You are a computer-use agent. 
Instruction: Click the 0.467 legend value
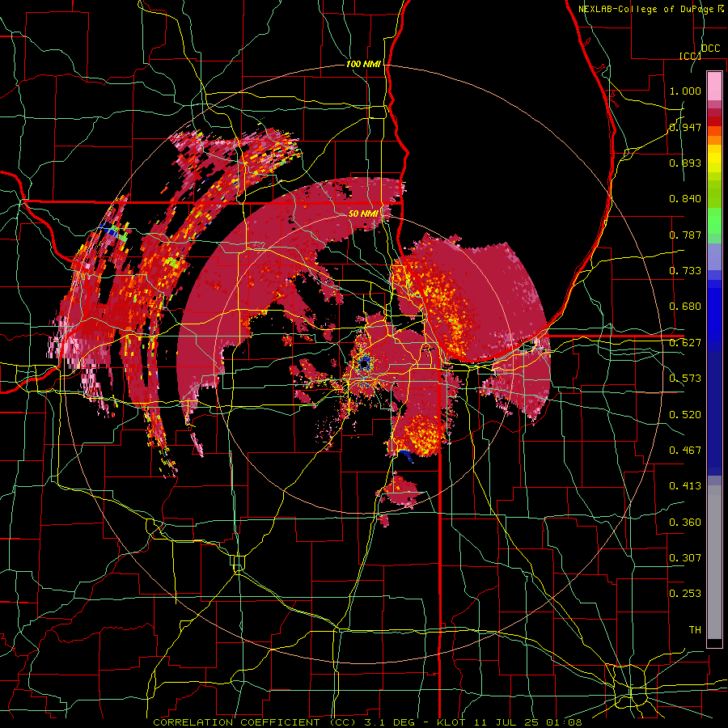685,451
